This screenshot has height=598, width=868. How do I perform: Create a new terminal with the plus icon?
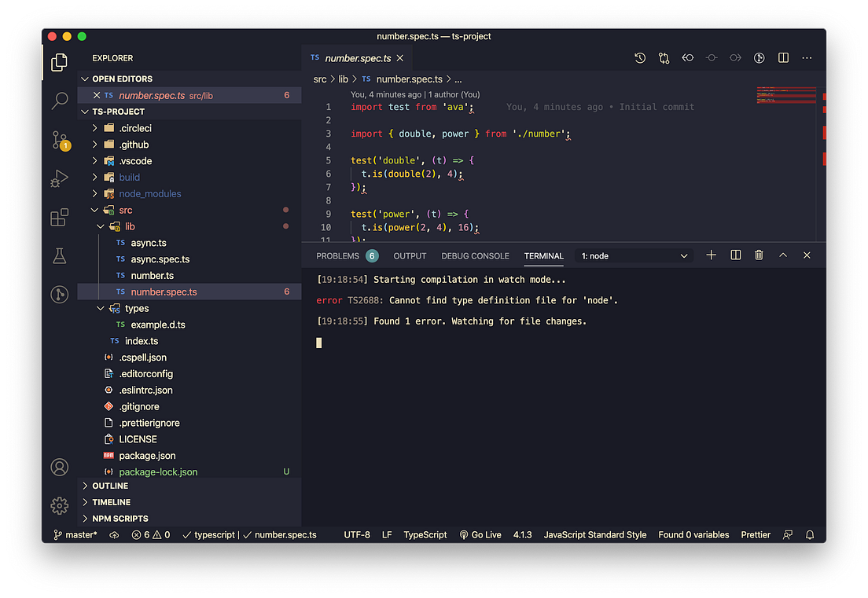click(x=711, y=255)
